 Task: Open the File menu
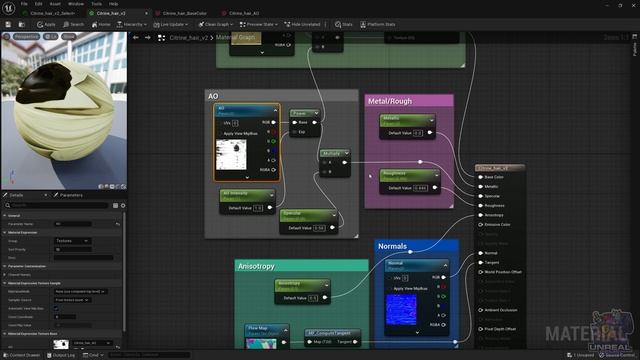pyautogui.click(x=24, y=4)
